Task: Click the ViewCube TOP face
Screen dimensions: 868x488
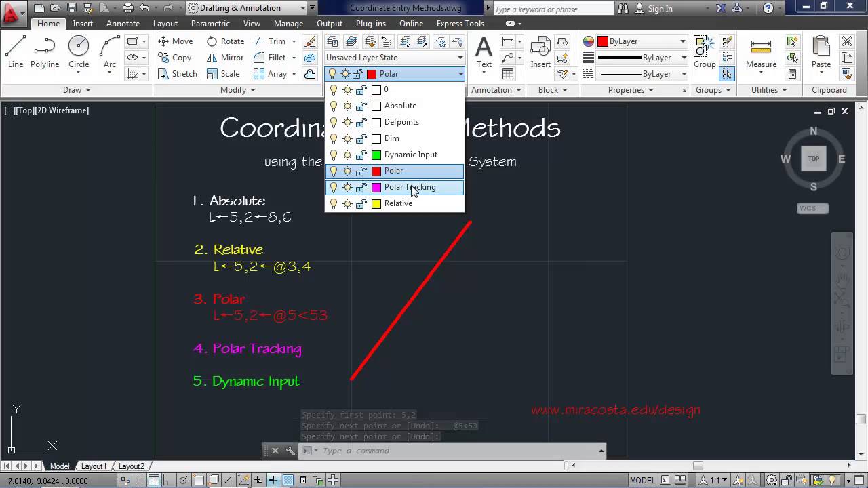Action: (x=813, y=159)
